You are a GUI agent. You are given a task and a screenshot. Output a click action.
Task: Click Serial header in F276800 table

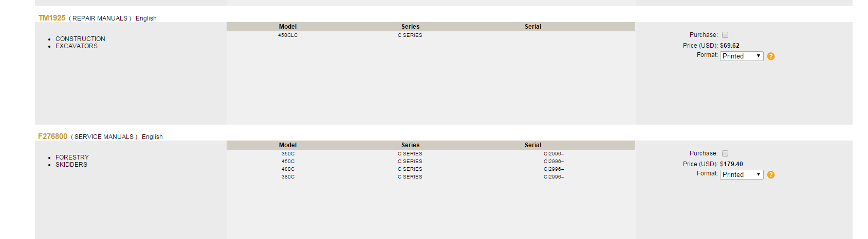(x=533, y=145)
